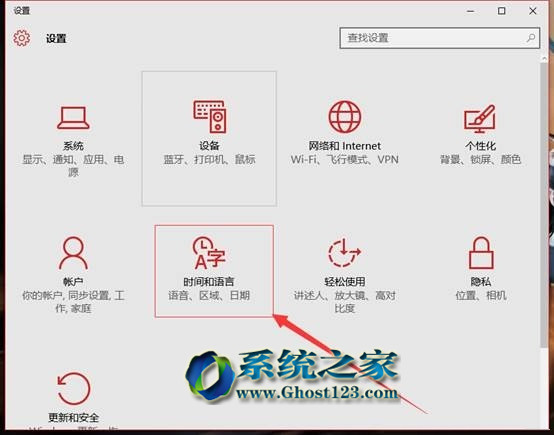Open the 轻松使用 dashed clock icon
The width and height of the screenshot is (554, 435).
point(344,253)
